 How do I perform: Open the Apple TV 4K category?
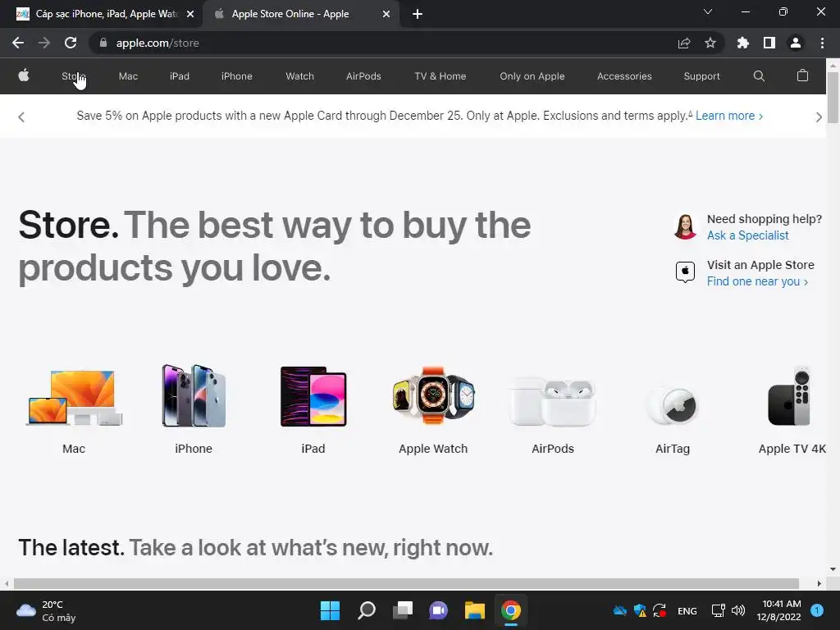(x=792, y=410)
